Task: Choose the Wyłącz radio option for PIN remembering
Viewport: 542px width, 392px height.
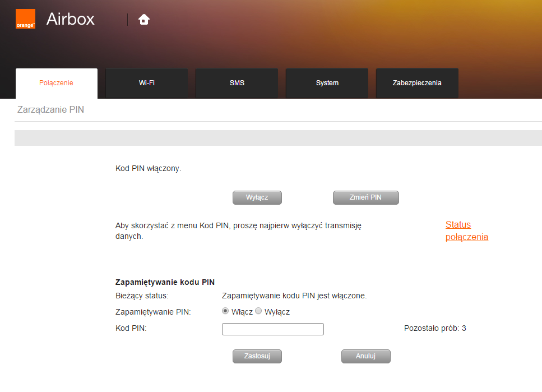Action: (258, 311)
